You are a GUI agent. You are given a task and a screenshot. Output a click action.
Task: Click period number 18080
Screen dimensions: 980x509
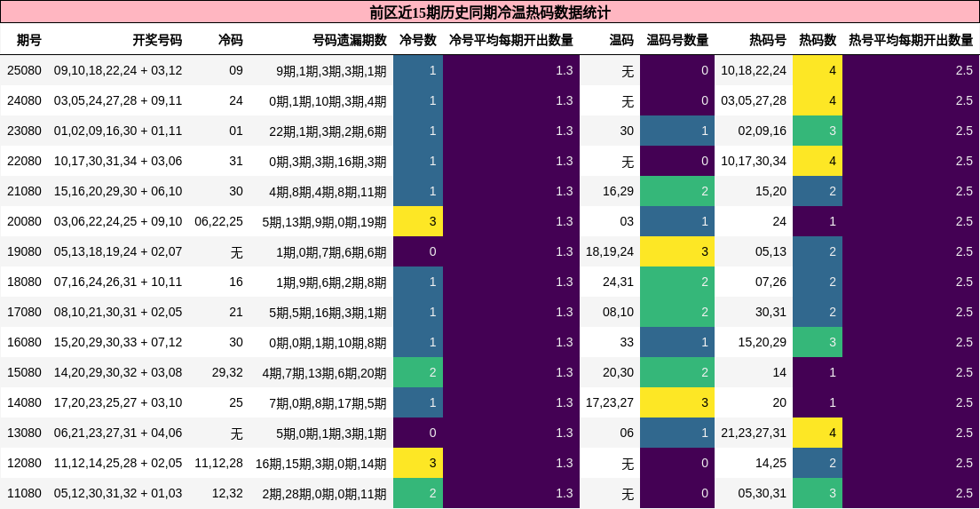24,282
